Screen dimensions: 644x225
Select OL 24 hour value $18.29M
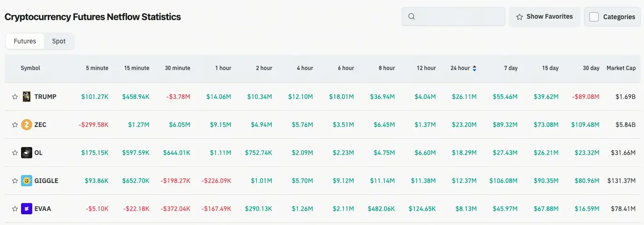[x=464, y=153]
